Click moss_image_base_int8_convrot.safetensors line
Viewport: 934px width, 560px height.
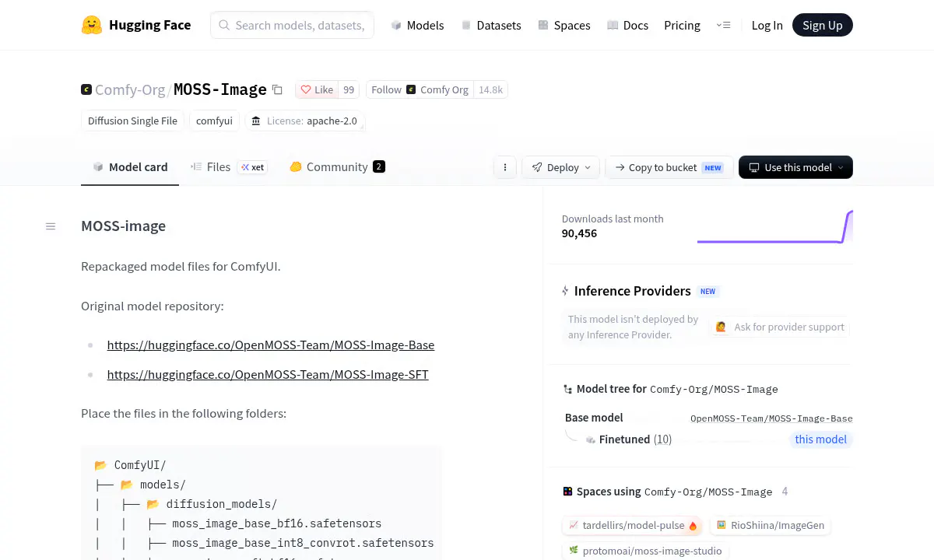[x=303, y=543]
